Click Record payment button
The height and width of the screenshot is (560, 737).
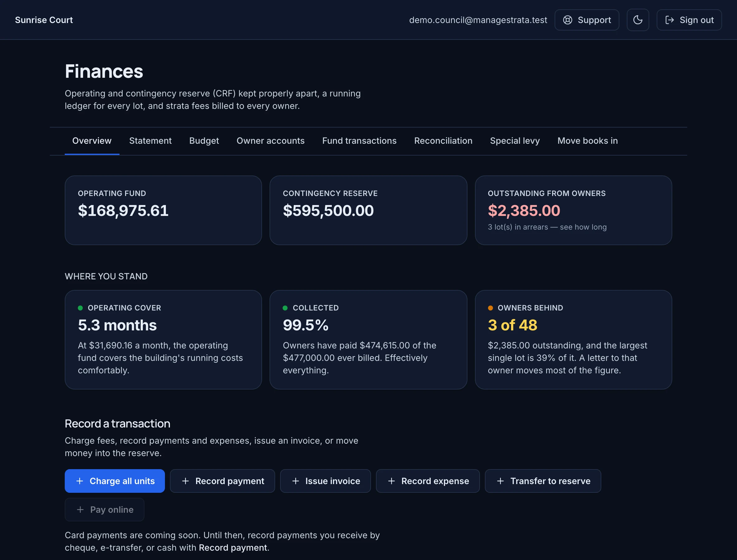pos(223,481)
